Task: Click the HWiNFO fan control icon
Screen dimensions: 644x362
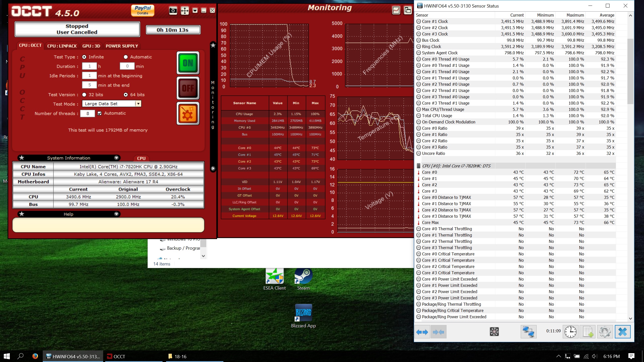Action: tap(494, 332)
